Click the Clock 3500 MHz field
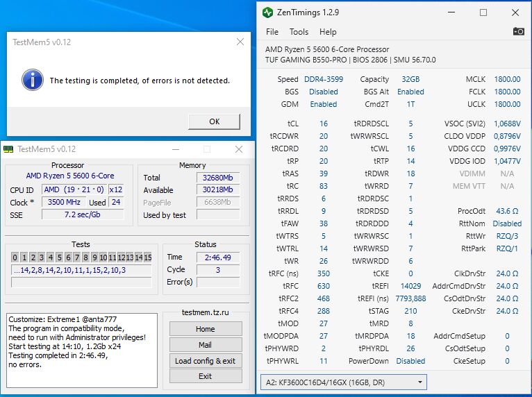 pyautogui.click(x=64, y=202)
